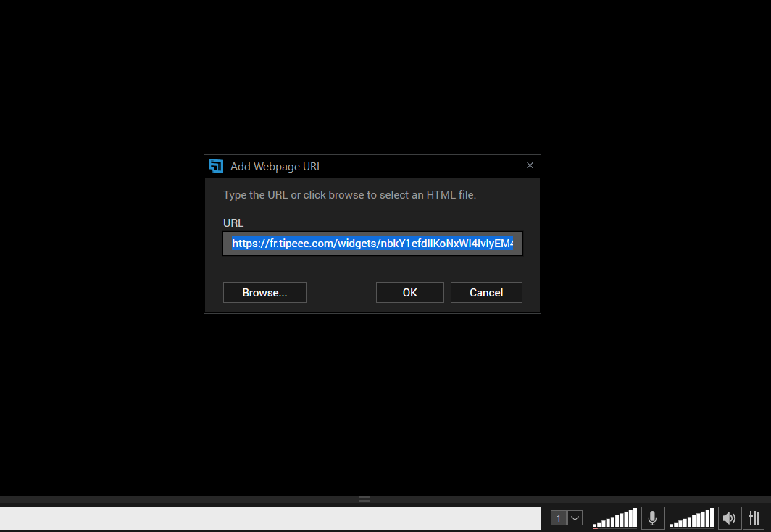Viewport: 771px width, 532px height.
Task: Click the tallest bar of speaker volume
Action: pyautogui.click(x=711, y=518)
